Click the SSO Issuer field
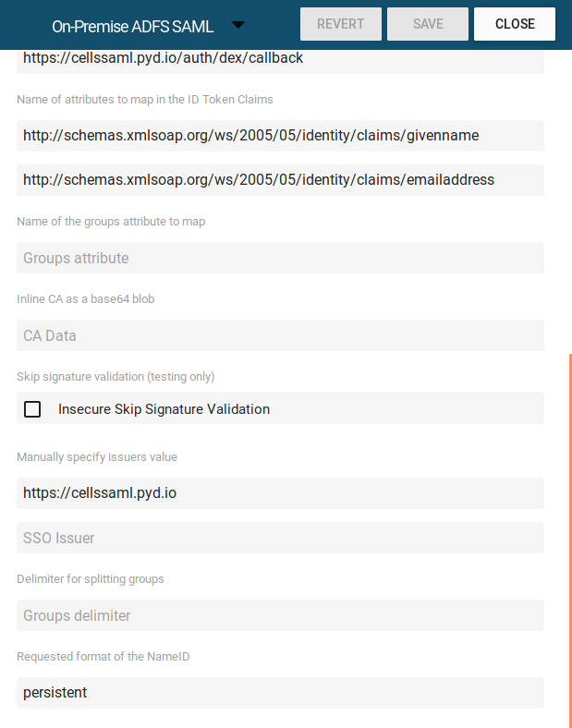The height and width of the screenshot is (728, 572). (x=280, y=538)
